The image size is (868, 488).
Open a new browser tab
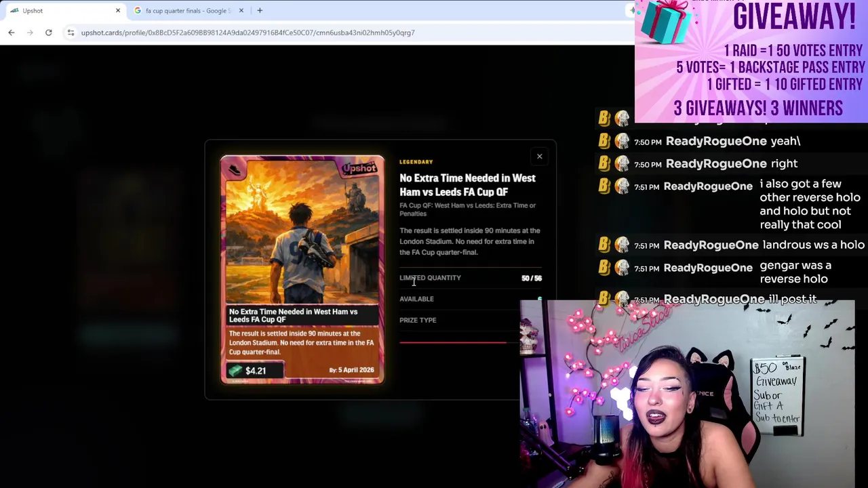(x=260, y=10)
